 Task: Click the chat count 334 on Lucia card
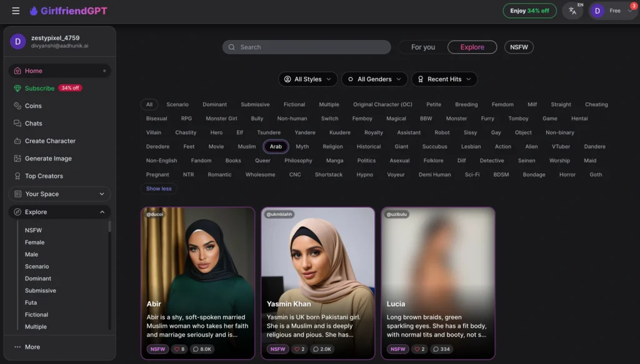[x=441, y=349]
